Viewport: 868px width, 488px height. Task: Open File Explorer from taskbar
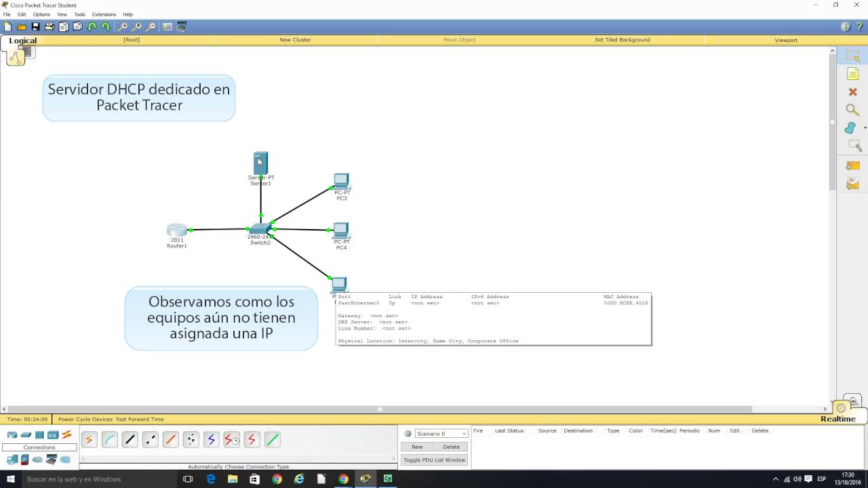pos(233,479)
